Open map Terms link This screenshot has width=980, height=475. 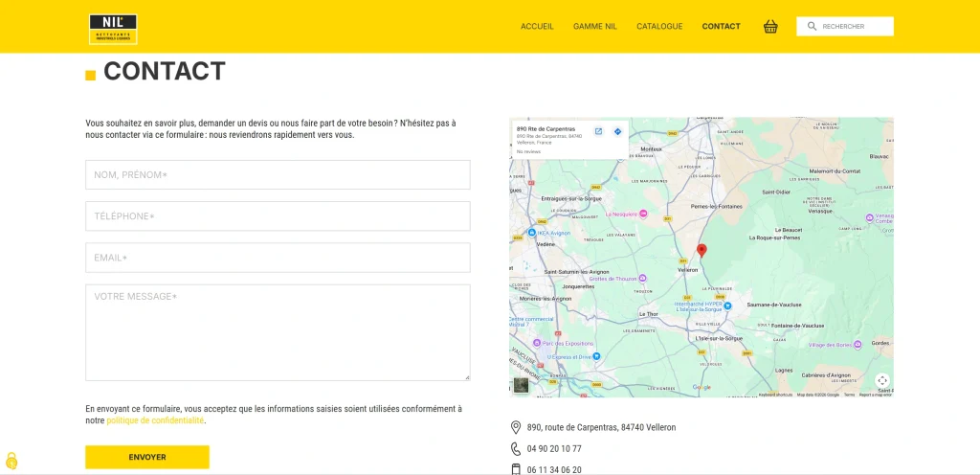pyautogui.click(x=850, y=395)
